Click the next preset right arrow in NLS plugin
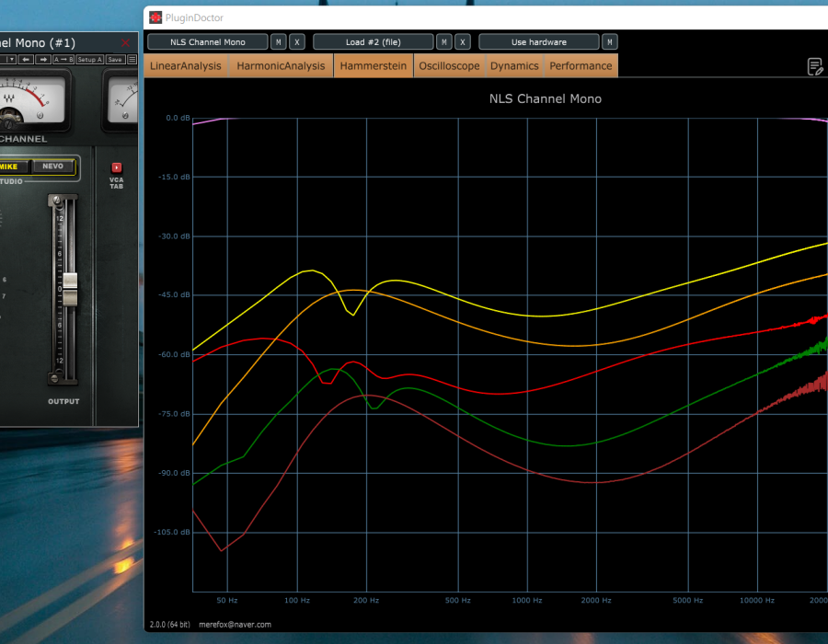 point(43,60)
